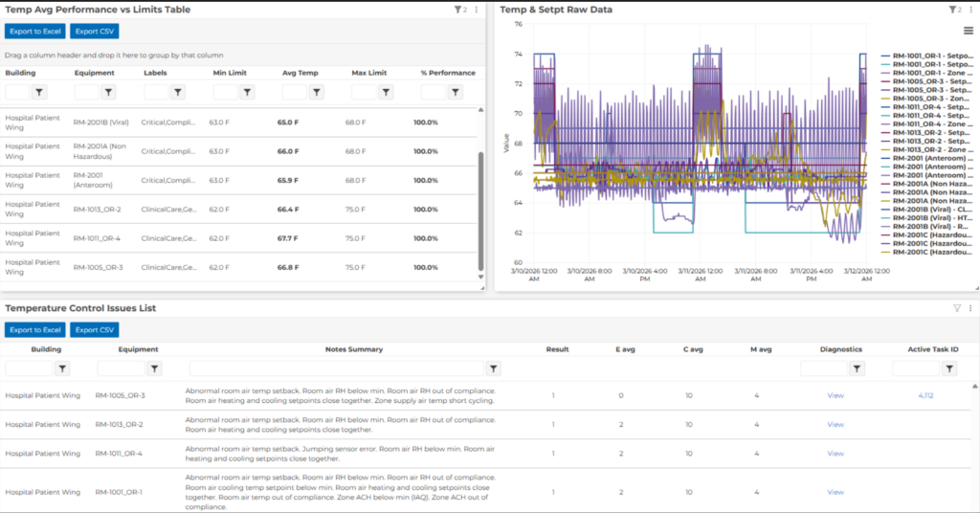Click the filter funnel in Temperature Control Issues List header
The image size is (980, 513).
956,308
